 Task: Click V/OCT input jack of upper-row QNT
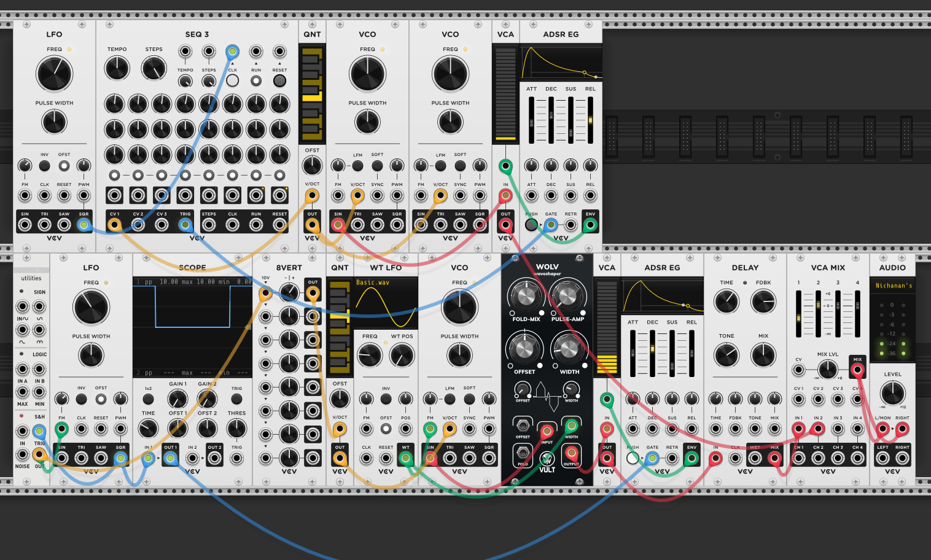[312, 196]
